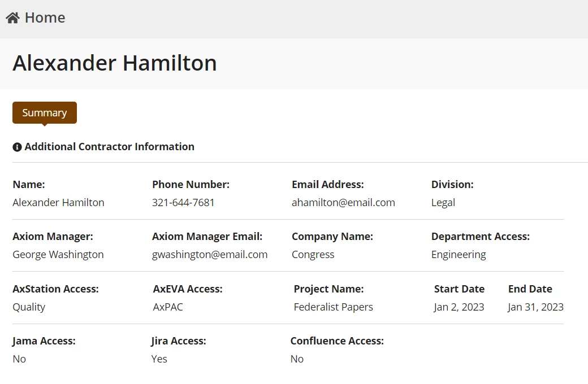
Task: Click the Email Address: label
Action: (328, 184)
